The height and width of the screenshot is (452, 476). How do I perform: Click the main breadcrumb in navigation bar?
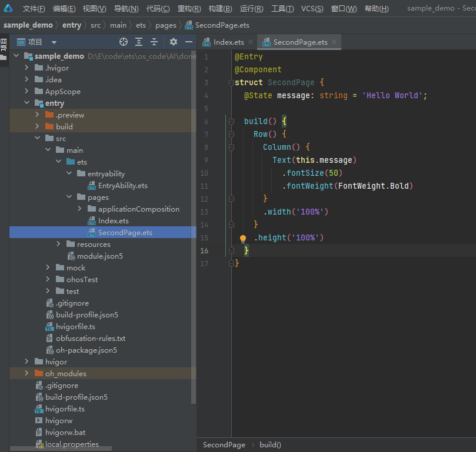coord(118,25)
